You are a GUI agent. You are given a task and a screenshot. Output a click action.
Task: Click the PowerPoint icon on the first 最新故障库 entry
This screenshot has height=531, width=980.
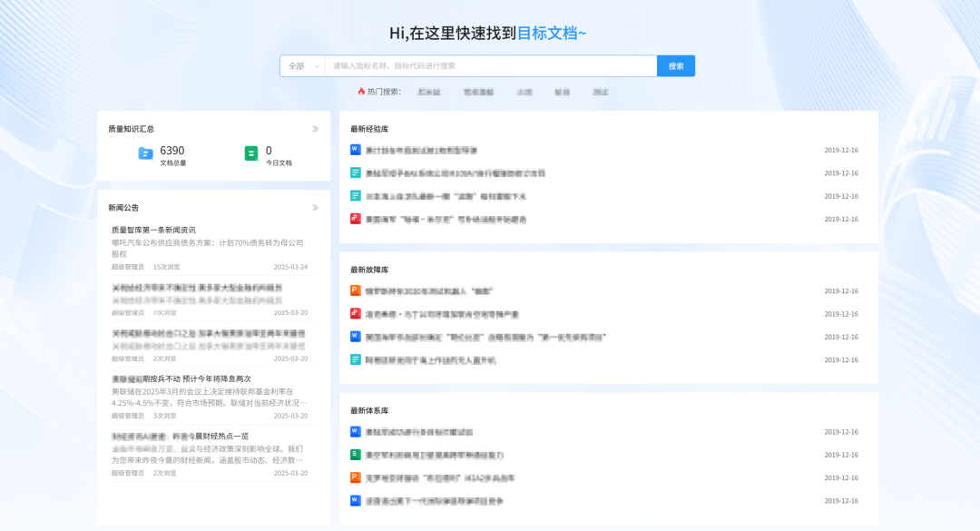point(353,291)
